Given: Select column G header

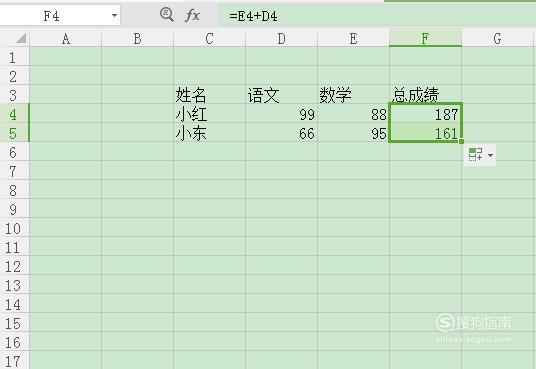Looking at the screenshot, I should tap(498, 39).
